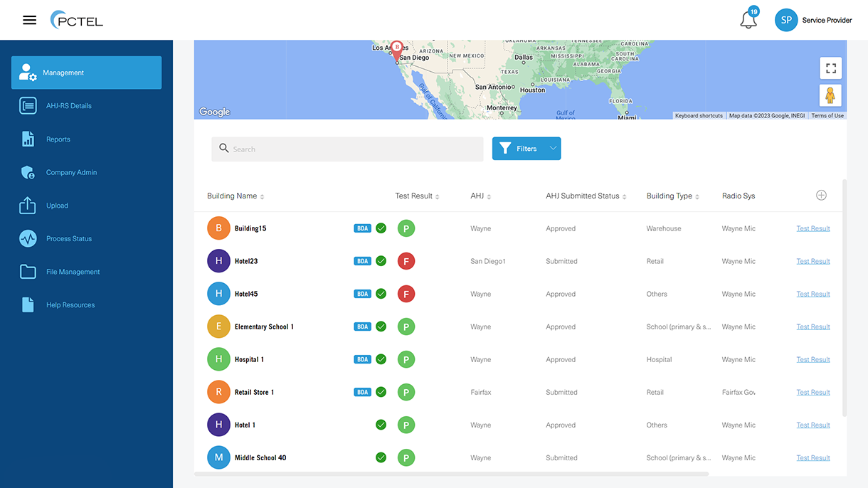Click the red map location pin
The height and width of the screenshot is (488, 868).
(397, 49)
